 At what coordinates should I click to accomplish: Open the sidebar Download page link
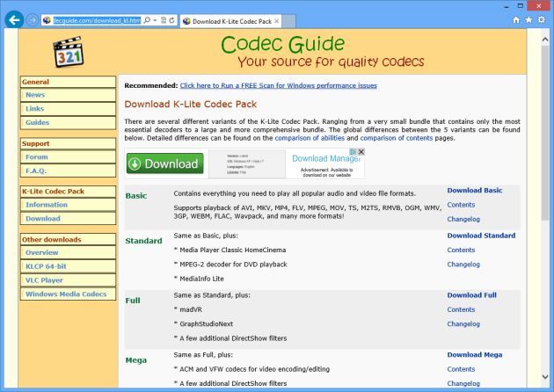click(x=68, y=219)
